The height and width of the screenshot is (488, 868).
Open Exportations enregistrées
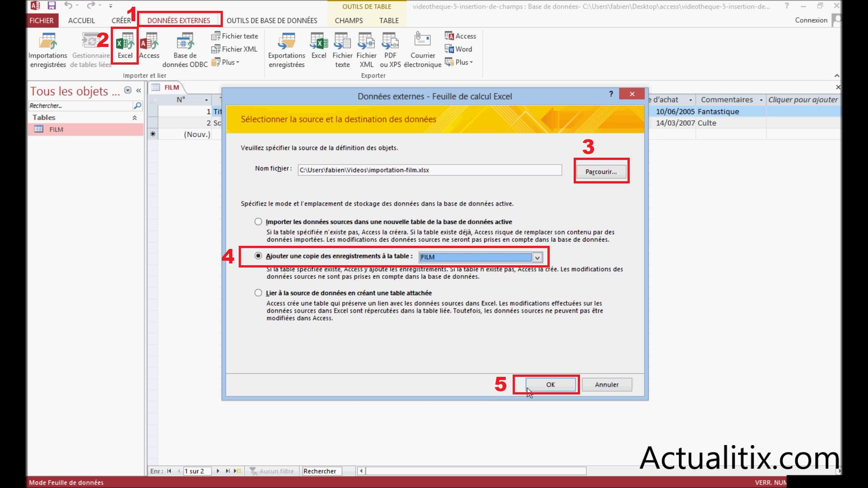click(x=287, y=50)
